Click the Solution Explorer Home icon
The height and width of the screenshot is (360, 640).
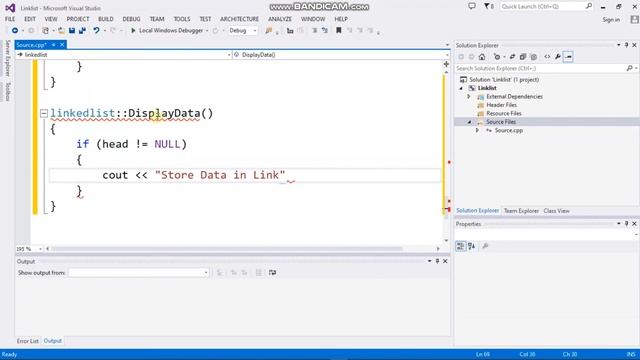(482, 57)
